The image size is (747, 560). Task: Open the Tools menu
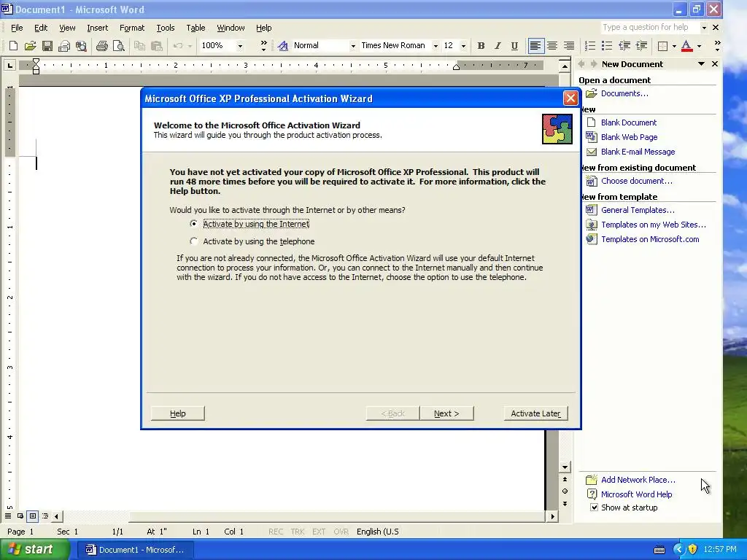(x=166, y=28)
